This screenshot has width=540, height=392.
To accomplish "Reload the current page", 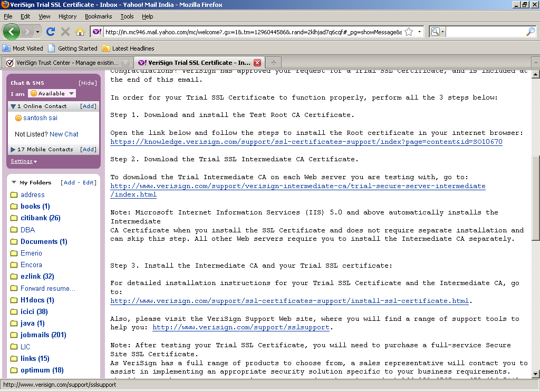I will tap(51, 32).
